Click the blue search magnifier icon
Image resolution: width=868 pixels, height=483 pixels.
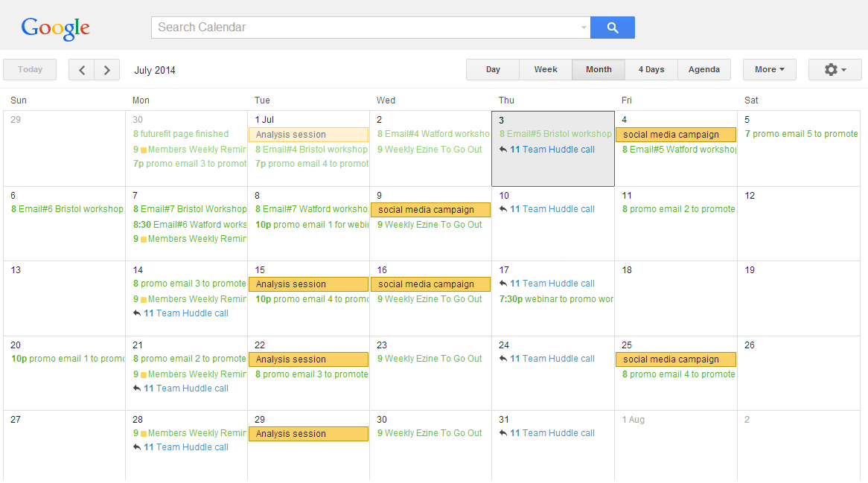tap(612, 27)
